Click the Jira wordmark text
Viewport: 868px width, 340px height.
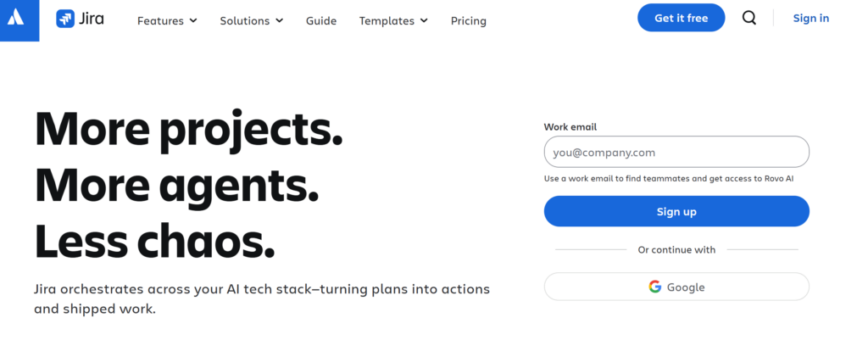[92, 19]
